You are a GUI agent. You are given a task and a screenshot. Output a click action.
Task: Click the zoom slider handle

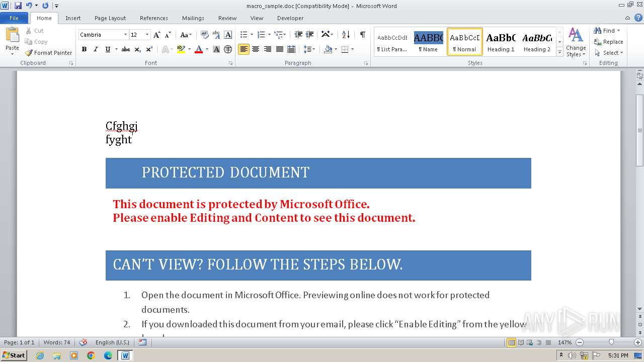611,342
